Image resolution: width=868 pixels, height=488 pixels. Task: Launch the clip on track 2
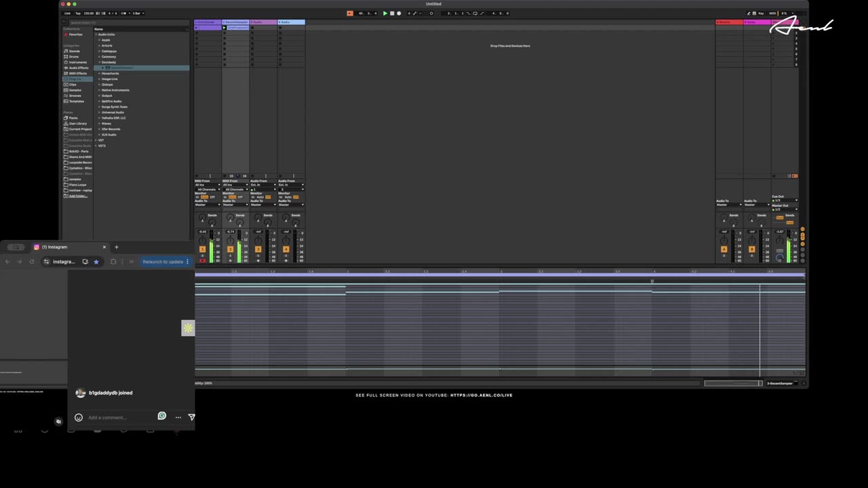[x=224, y=28]
